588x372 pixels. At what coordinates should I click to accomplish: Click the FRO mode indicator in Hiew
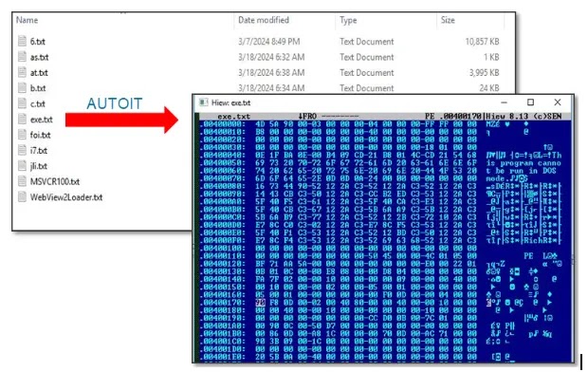click(x=307, y=117)
